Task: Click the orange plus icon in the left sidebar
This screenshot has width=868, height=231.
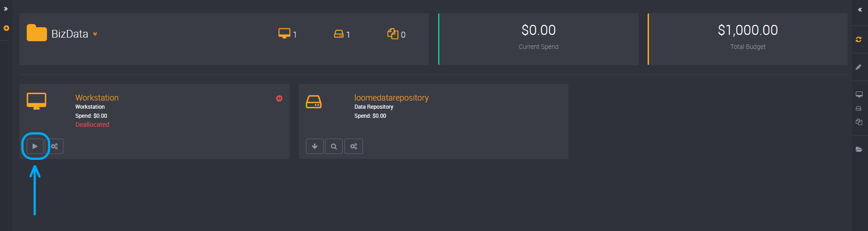Action: [x=6, y=28]
